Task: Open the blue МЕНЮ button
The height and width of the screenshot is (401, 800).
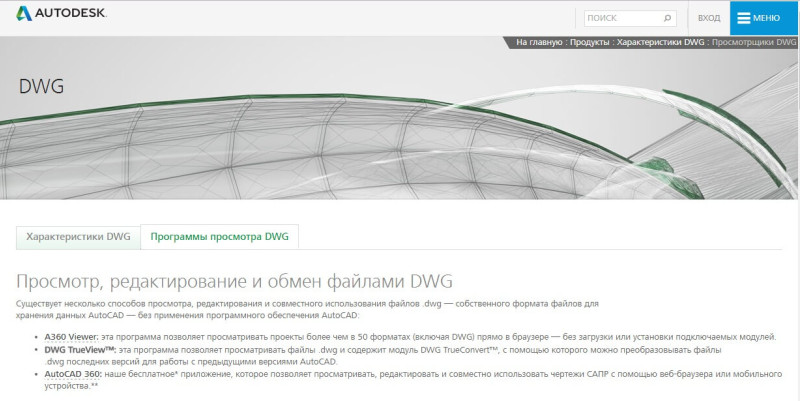Action: (764, 18)
